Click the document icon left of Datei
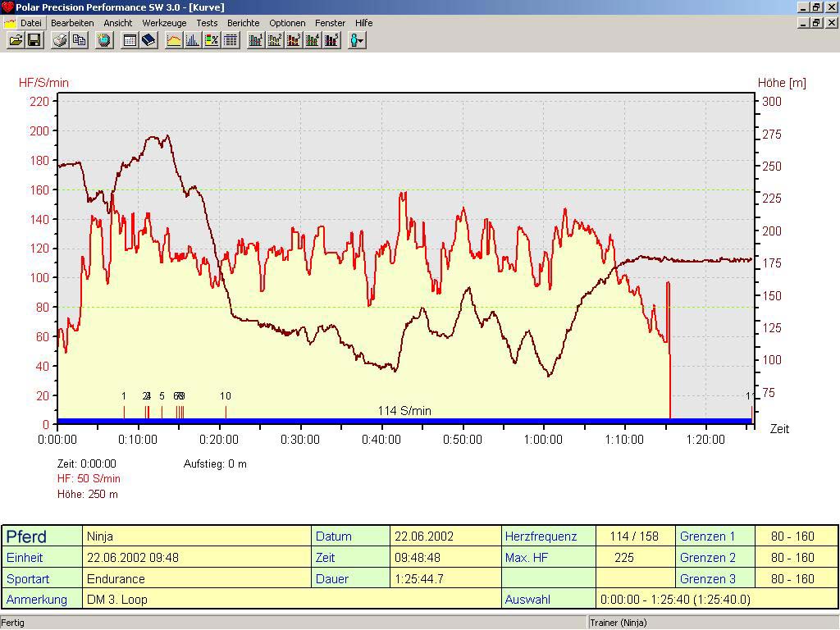This screenshot has height=630, width=840. [9, 23]
